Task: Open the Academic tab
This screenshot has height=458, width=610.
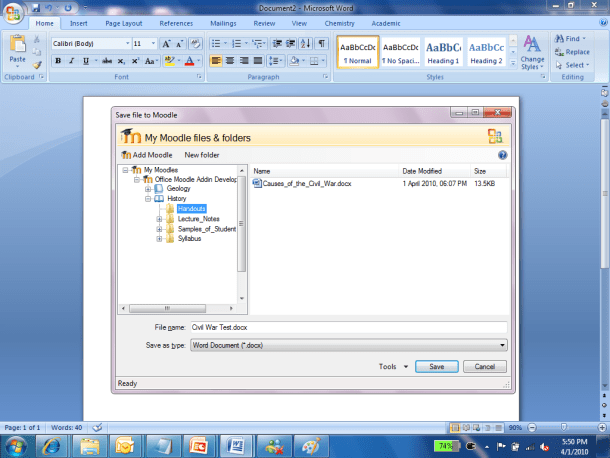Action: [386, 23]
